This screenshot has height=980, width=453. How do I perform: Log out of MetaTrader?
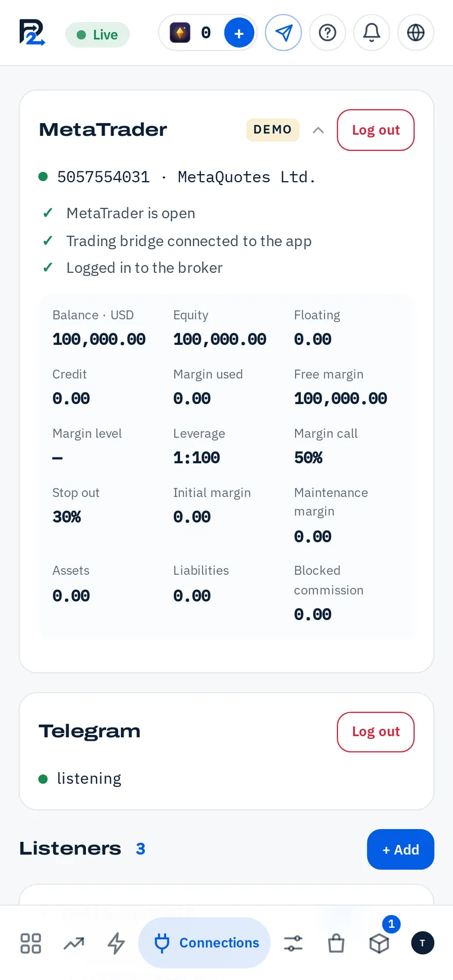point(376,130)
